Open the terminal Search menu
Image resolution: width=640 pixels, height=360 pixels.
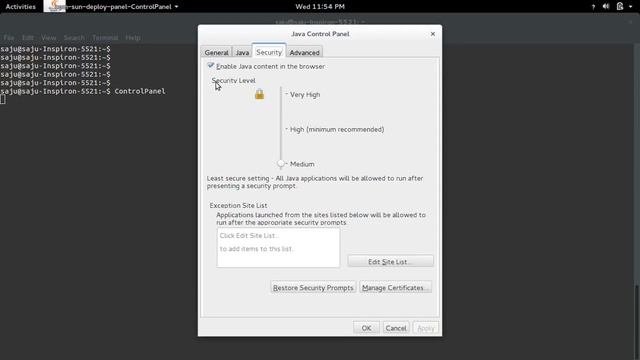[x=74, y=38]
